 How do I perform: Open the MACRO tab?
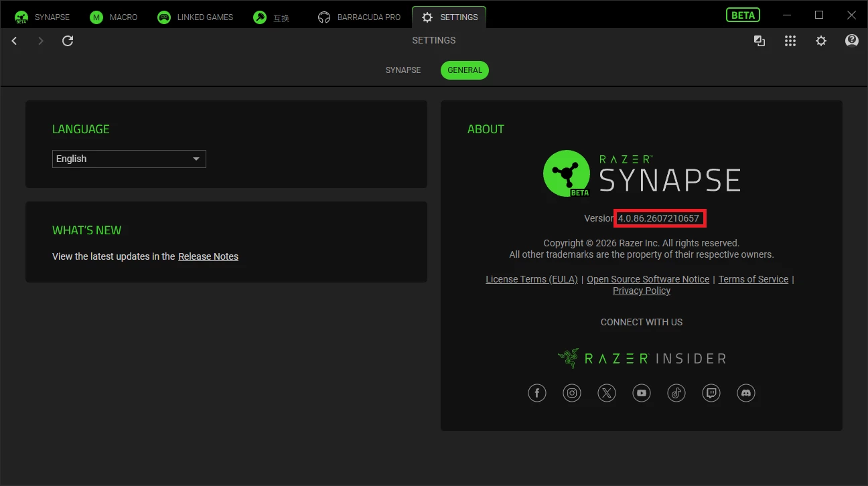click(114, 17)
